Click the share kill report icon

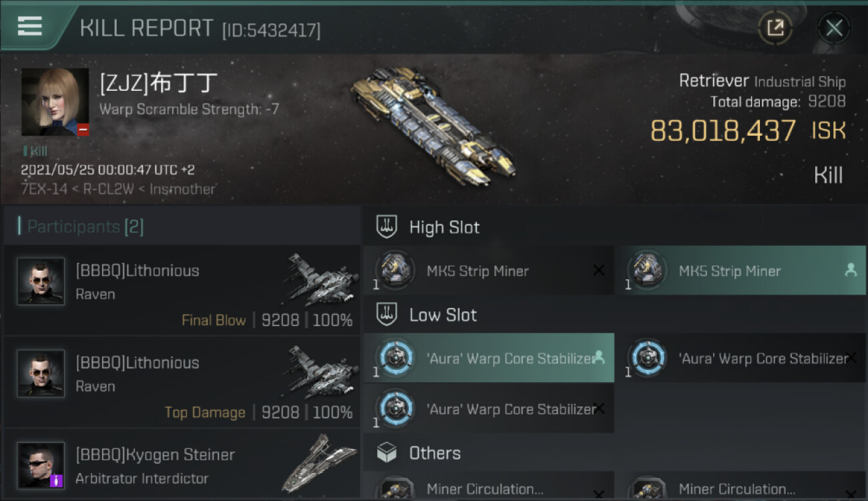(x=775, y=28)
